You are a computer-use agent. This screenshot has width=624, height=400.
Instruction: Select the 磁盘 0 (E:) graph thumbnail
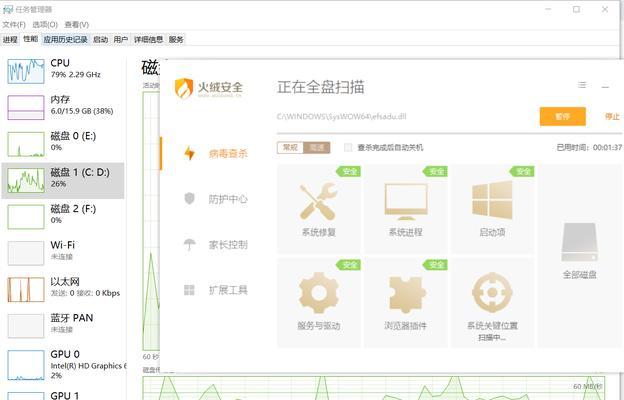click(26, 144)
